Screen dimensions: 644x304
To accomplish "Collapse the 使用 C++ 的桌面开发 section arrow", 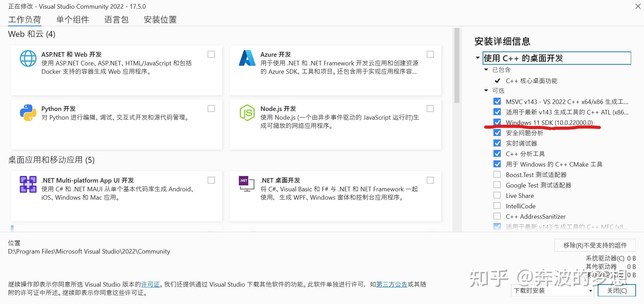I will (478, 58).
